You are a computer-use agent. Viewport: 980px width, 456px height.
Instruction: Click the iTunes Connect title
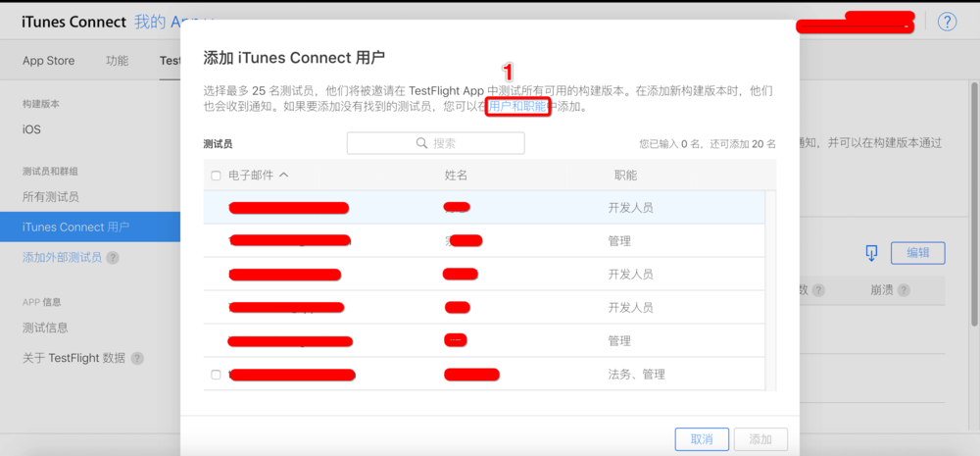point(73,22)
